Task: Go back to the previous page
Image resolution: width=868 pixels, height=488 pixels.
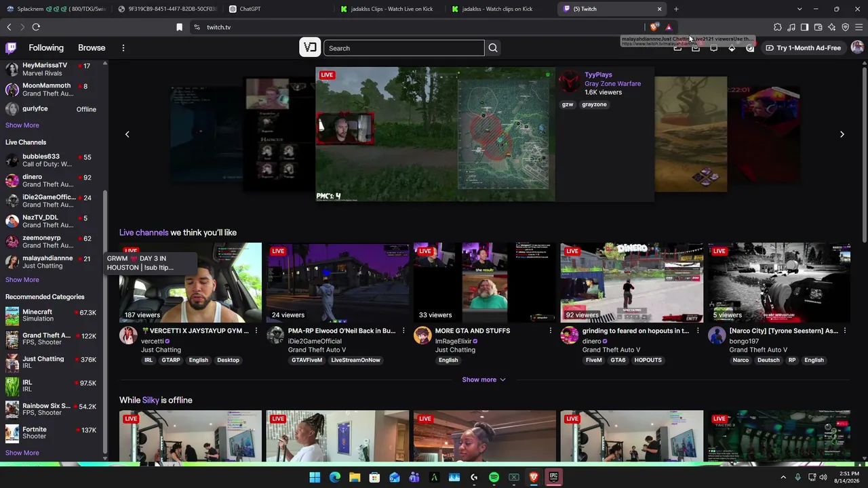Action: click(9, 27)
